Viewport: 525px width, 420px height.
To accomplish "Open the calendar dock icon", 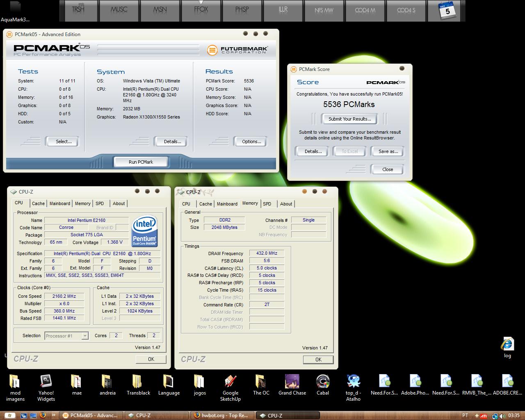I will 447,10.
